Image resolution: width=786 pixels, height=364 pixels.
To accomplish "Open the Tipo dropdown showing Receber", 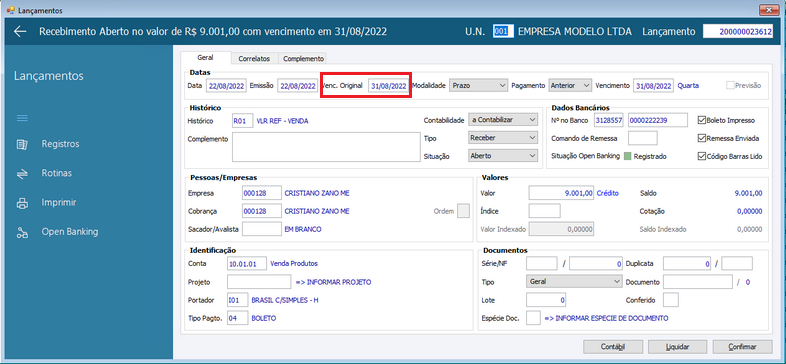I will tap(502, 137).
